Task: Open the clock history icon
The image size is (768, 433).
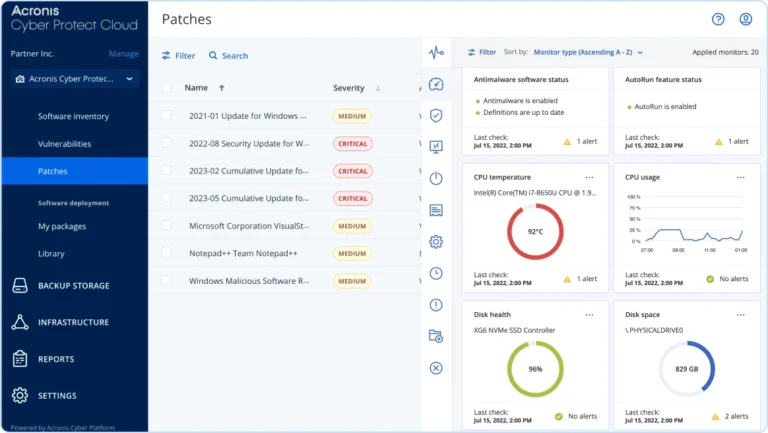Action: (x=436, y=273)
